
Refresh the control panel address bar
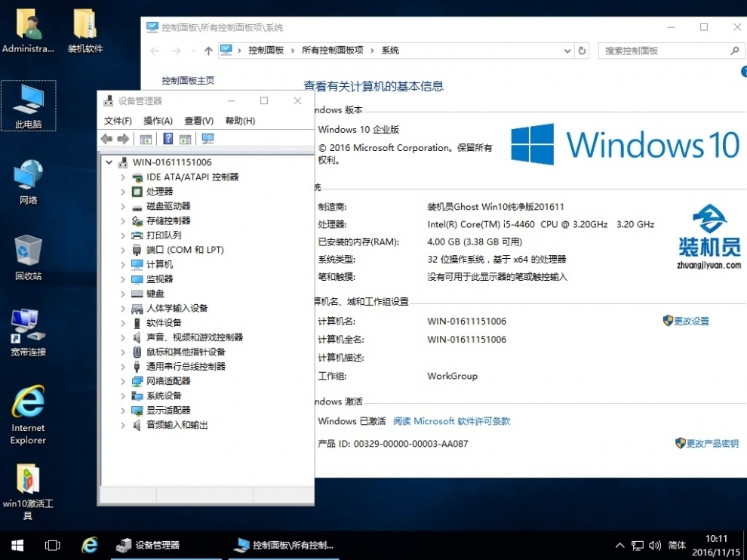[x=582, y=51]
